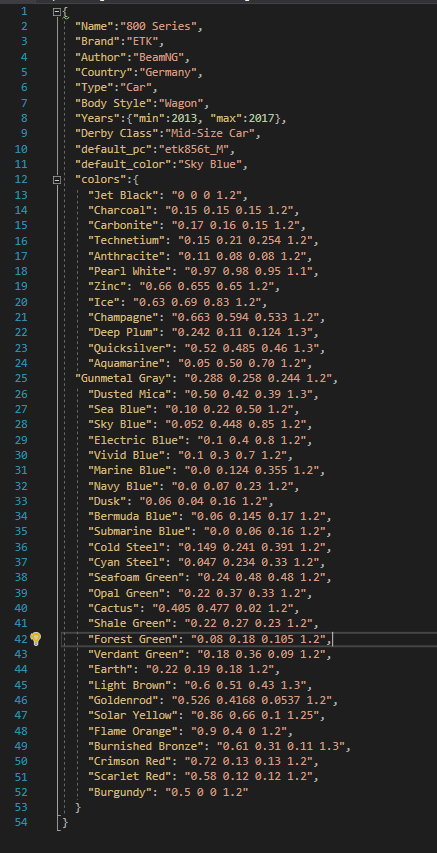
Task: Click the "default_color":"Sky Blue" line
Action: (162, 164)
